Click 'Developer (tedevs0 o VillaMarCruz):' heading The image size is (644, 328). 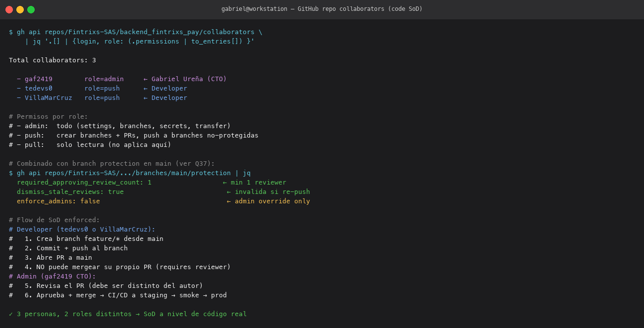coord(82,230)
